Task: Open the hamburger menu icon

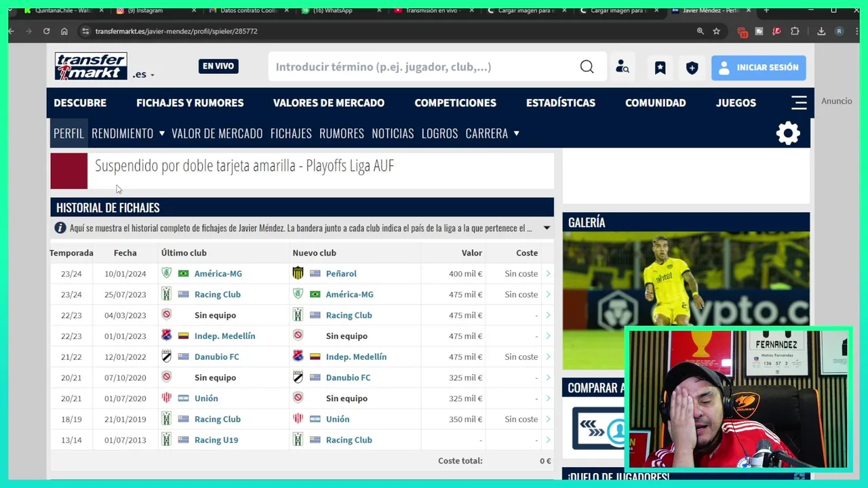Action: [x=799, y=102]
